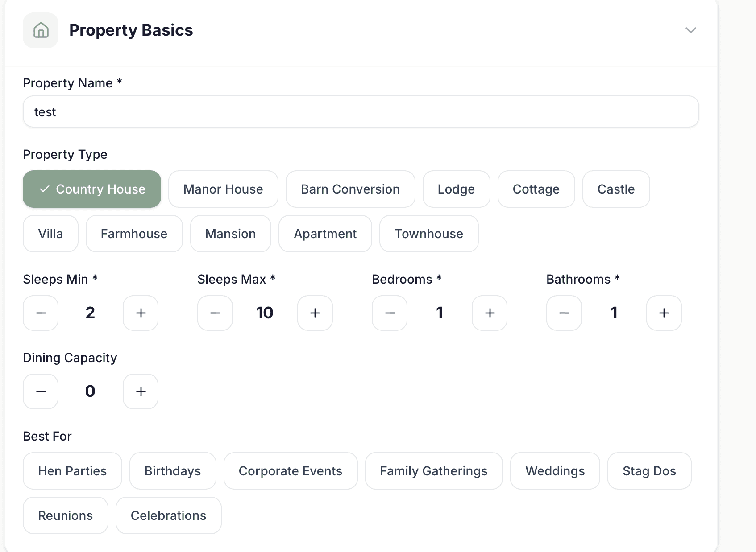This screenshot has width=756, height=552.
Task: Select Corporate Events under Best For
Action: point(291,471)
